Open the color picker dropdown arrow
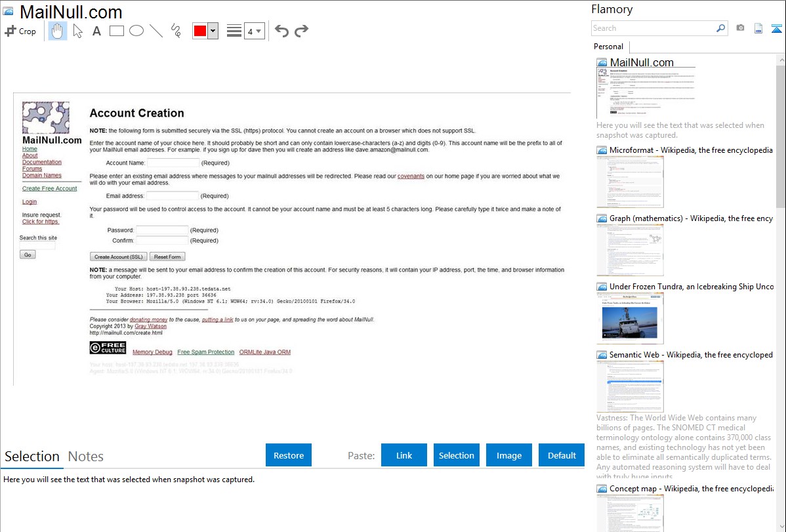786x532 pixels. point(213,31)
